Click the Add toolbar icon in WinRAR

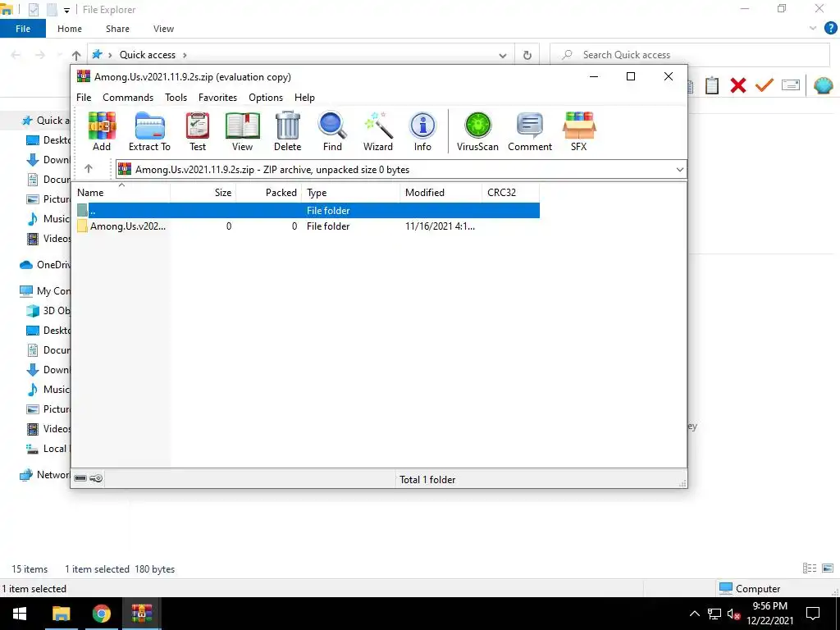tap(102, 131)
